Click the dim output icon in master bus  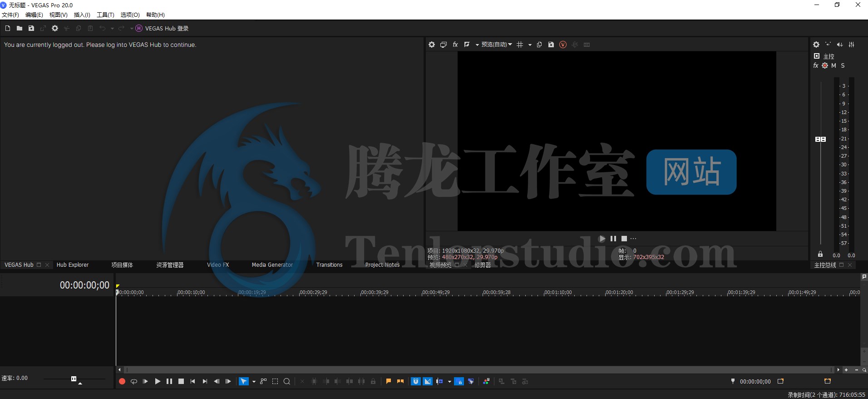click(840, 45)
